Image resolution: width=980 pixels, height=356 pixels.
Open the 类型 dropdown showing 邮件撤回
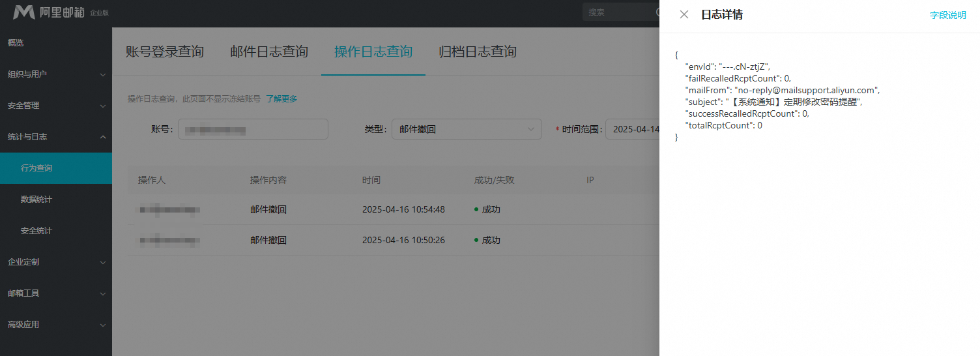(x=466, y=129)
